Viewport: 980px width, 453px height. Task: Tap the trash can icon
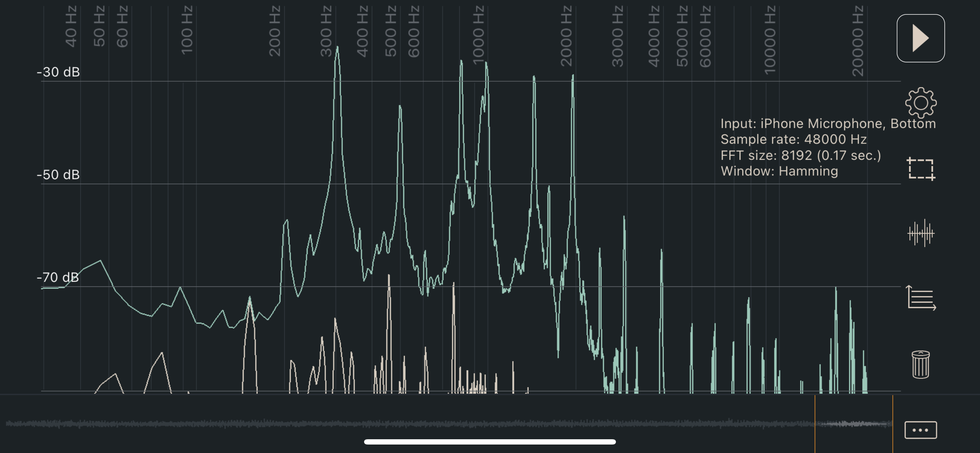(x=921, y=364)
